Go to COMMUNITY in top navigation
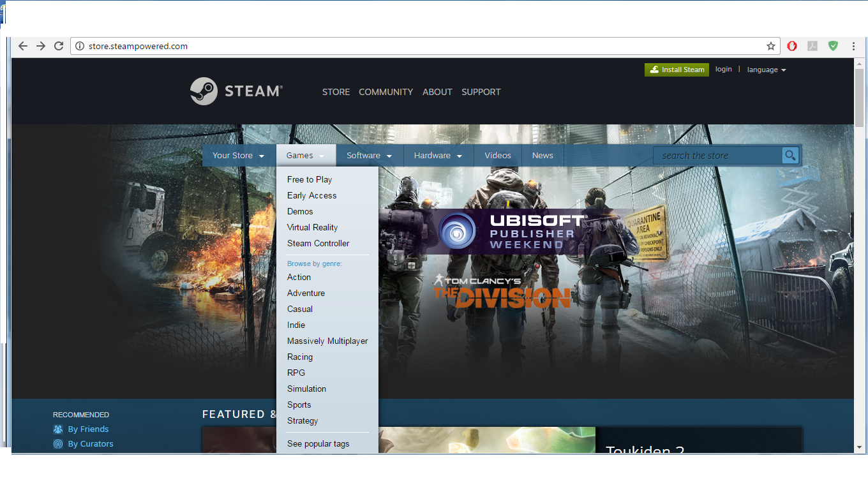 click(385, 92)
